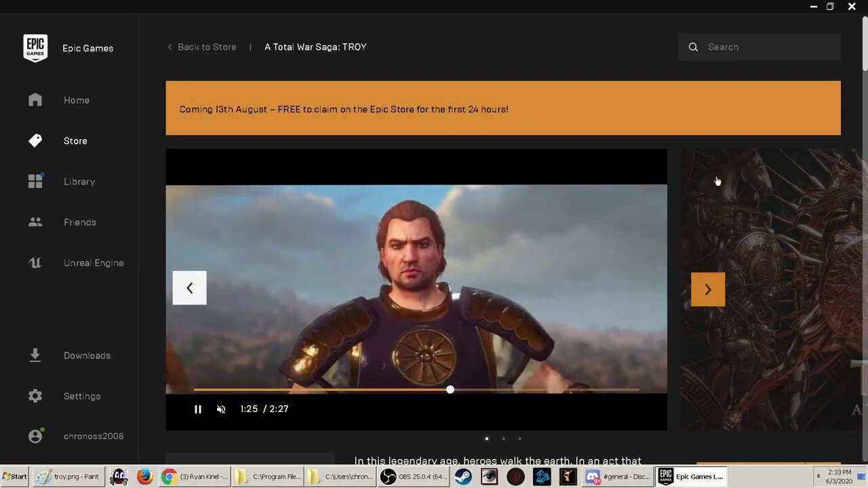
Task: Open the Downloads section
Action: 87,355
